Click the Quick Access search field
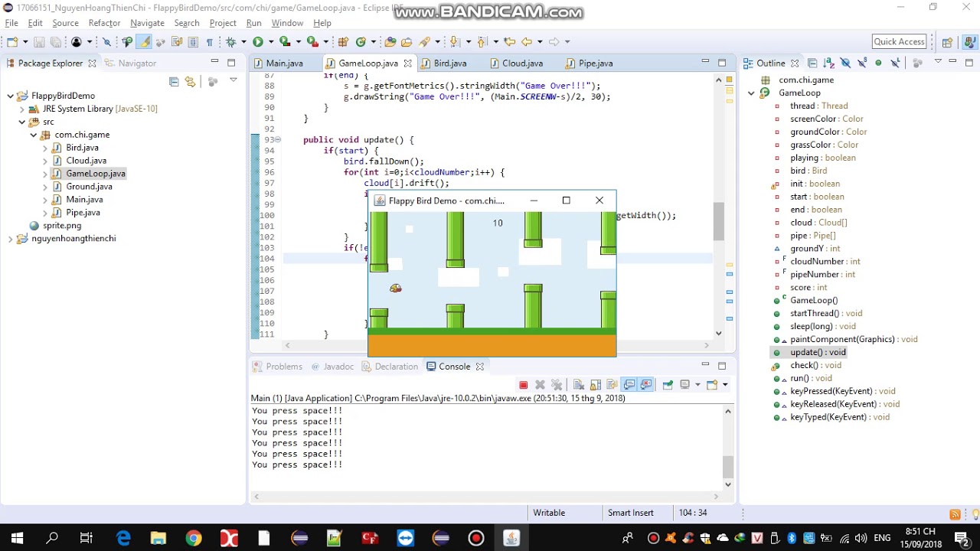Viewport: 980px width, 551px height. (900, 42)
